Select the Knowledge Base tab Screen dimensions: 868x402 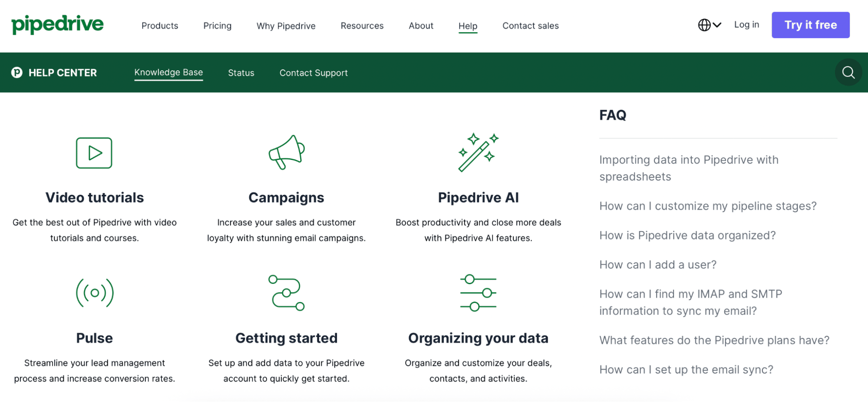pyautogui.click(x=168, y=72)
